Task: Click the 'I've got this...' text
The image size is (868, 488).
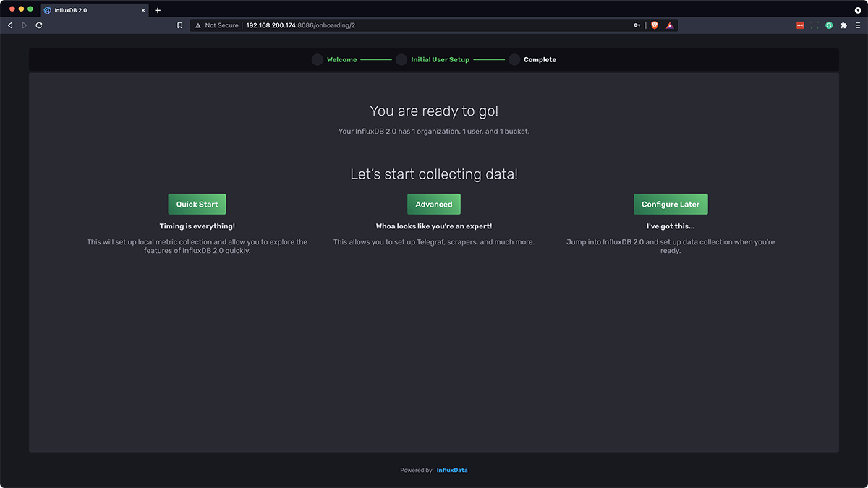Action: tap(671, 226)
